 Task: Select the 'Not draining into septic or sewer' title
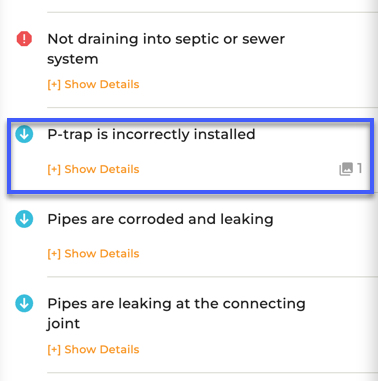[166, 49]
